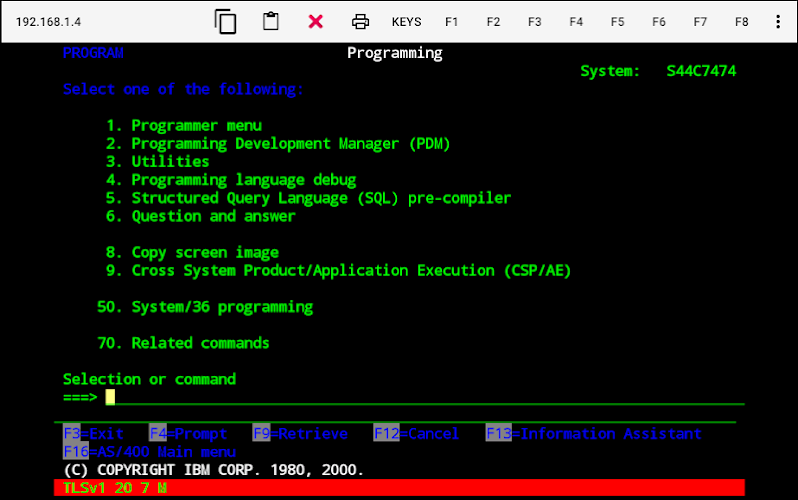
Task: Click the 192.168.1.4 host address
Action: (x=48, y=22)
